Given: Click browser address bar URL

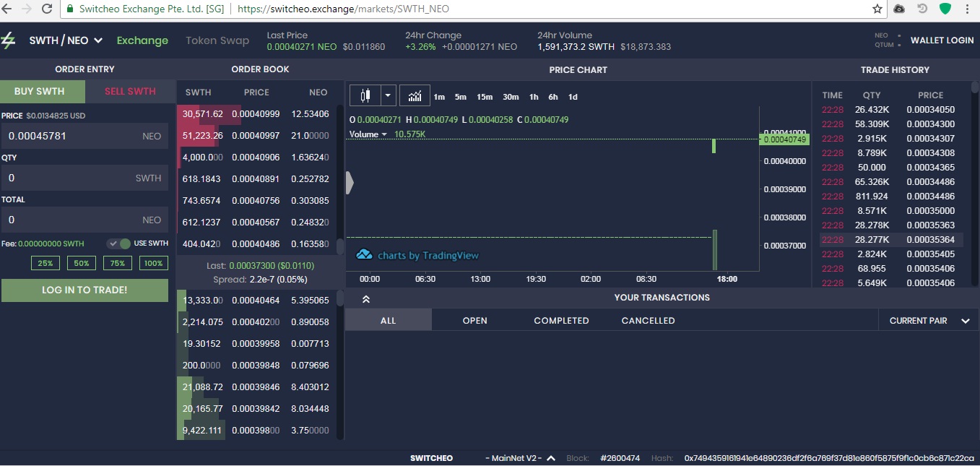Looking at the screenshot, I should coord(342,9).
